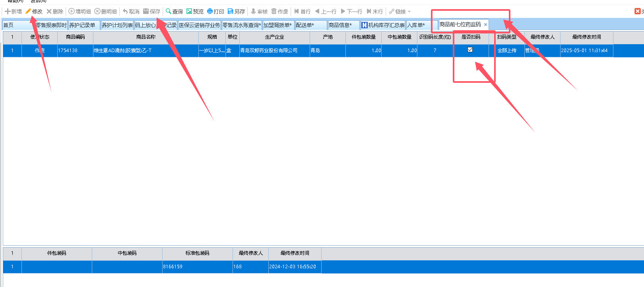Open the 养护计划列表 tab

[117, 25]
